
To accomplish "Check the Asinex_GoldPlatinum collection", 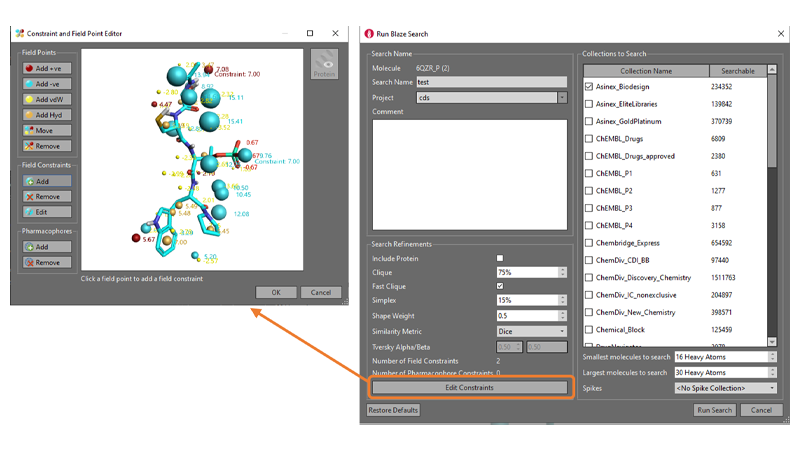I will (x=589, y=121).
